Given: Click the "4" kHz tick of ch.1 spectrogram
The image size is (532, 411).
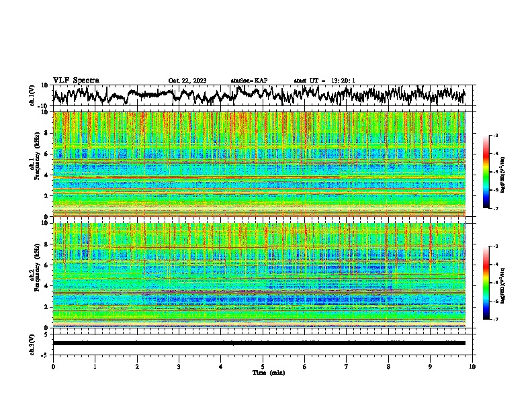Looking at the screenshot, I should pos(47,175).
